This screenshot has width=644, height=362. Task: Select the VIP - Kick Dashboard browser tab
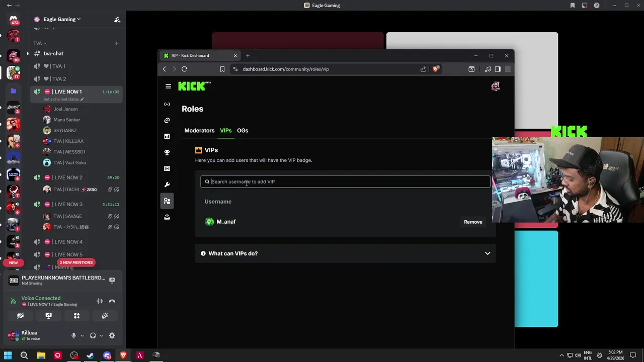200,55
